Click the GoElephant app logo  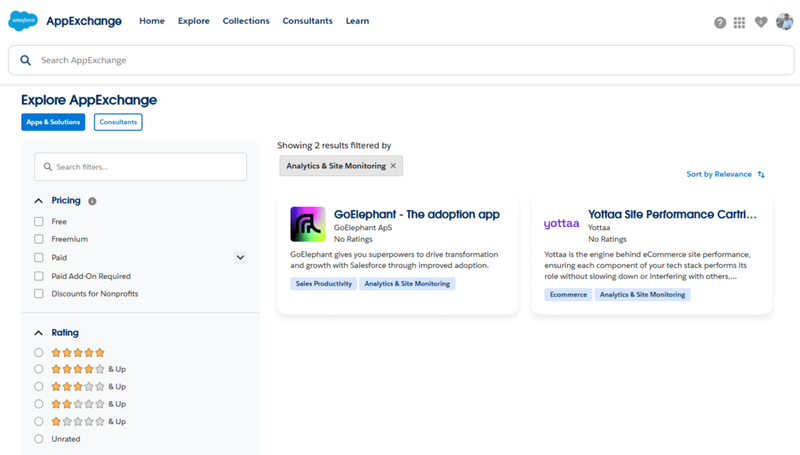(308, 224)
